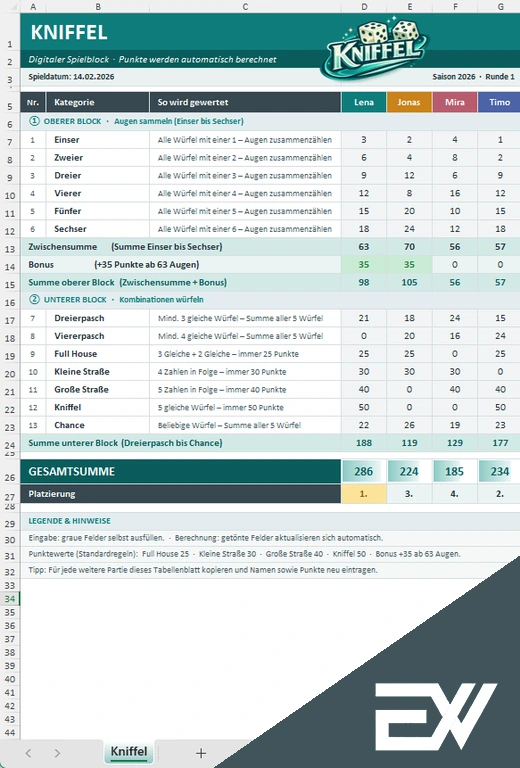Select Timo's Summe unterer Block 177
The height and width of the screenshot is (768, 520).
(499, 443)
